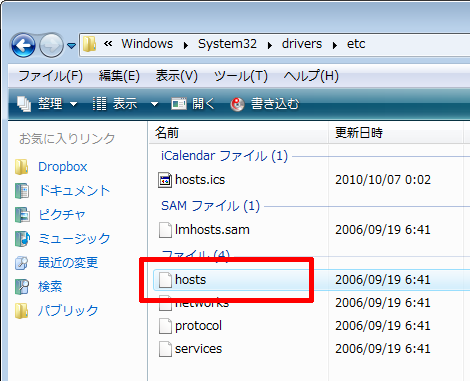Click the date cell of lmhosts.sam
The width and height of the screenshot is (470, 381).
click(x=383, y=230)
